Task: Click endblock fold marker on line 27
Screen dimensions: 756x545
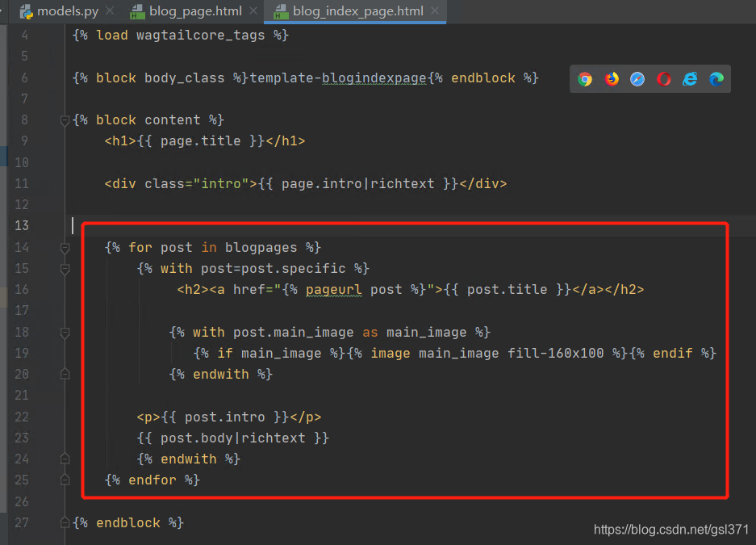Action: pos(65,522)
